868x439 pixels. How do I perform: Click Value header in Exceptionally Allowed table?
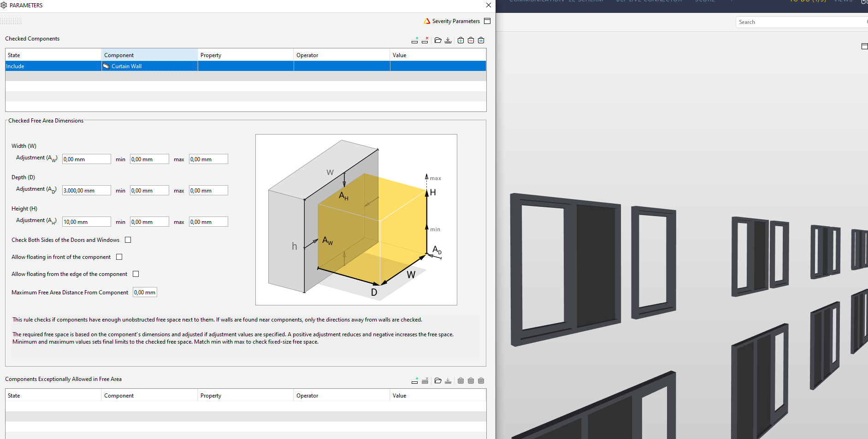tap(438, 395)
